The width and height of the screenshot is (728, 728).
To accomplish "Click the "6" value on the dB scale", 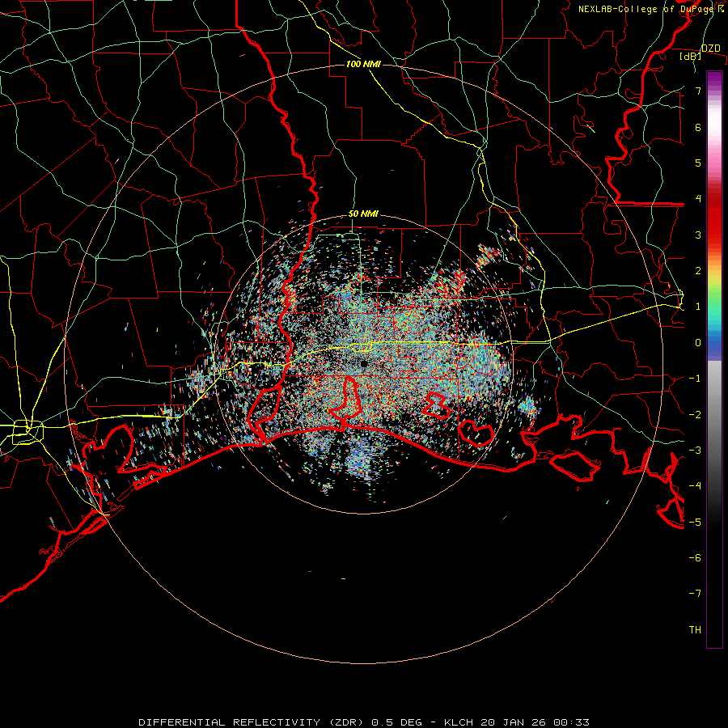I will 698,127.
